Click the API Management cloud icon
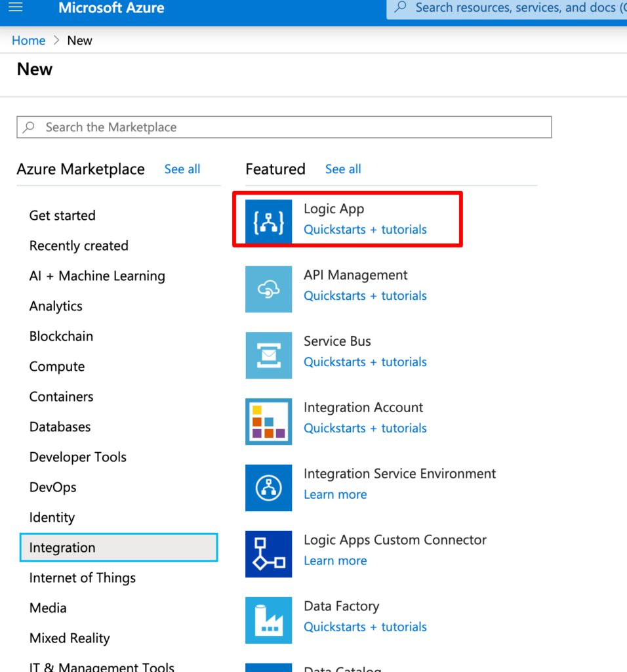The height and width of the screenshot is (672, 627). (x=268, y=289)
